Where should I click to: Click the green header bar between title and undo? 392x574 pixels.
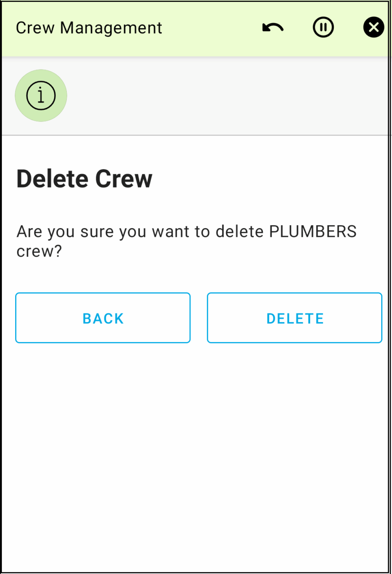[211, 28]
